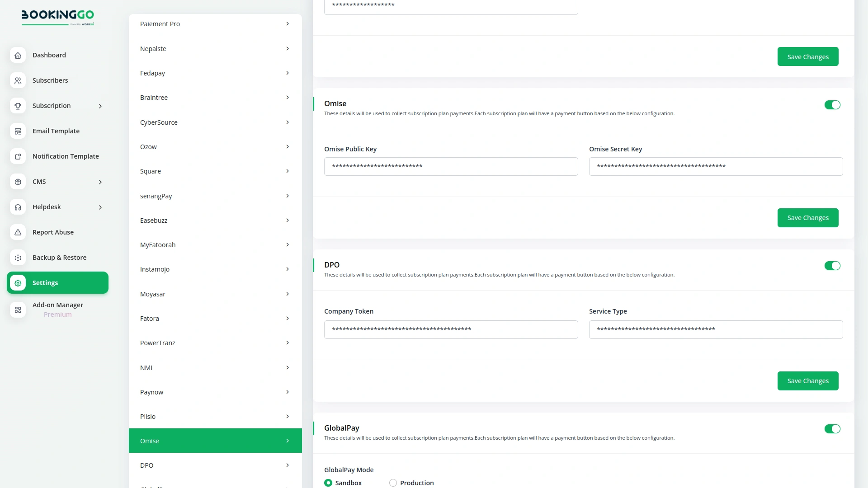This screenshot has width=868, height=488.
Task: Select Fedapay from the gateway list
Action: coord(215,73)
